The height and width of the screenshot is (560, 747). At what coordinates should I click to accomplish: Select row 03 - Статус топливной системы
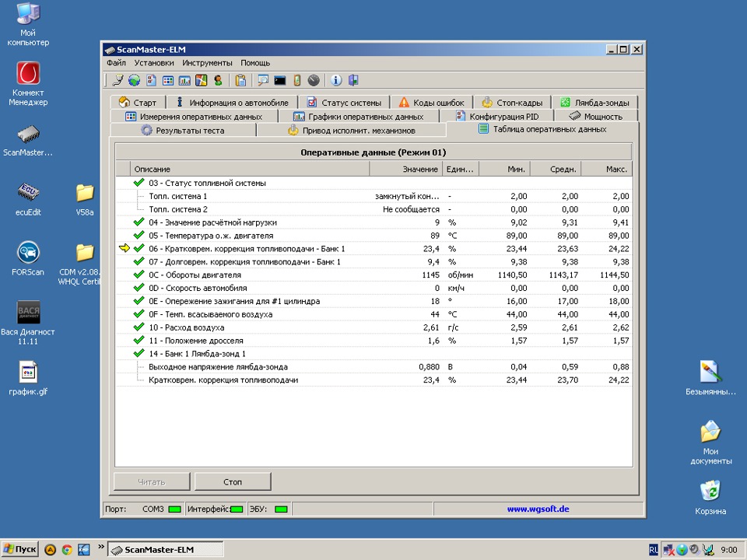(374, 183)
